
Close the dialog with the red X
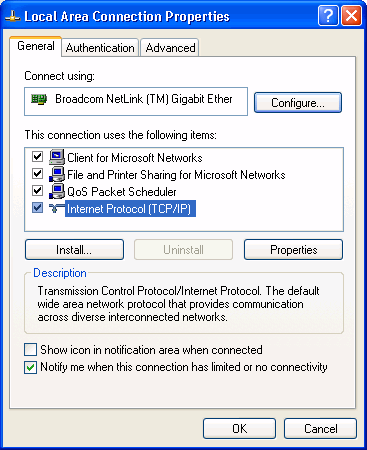[351, 15]
